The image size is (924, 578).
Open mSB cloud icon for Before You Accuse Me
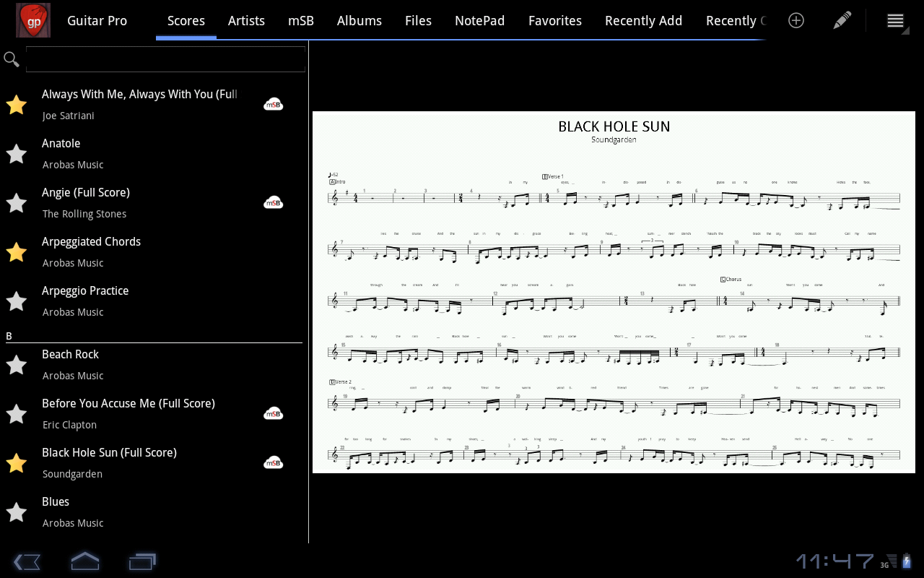click(273, 413)
